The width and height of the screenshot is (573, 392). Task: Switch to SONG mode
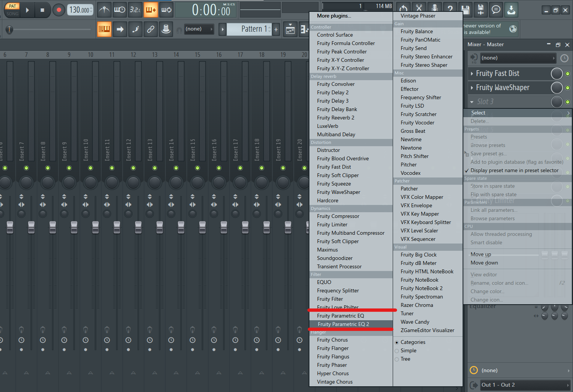pos(12,14)
